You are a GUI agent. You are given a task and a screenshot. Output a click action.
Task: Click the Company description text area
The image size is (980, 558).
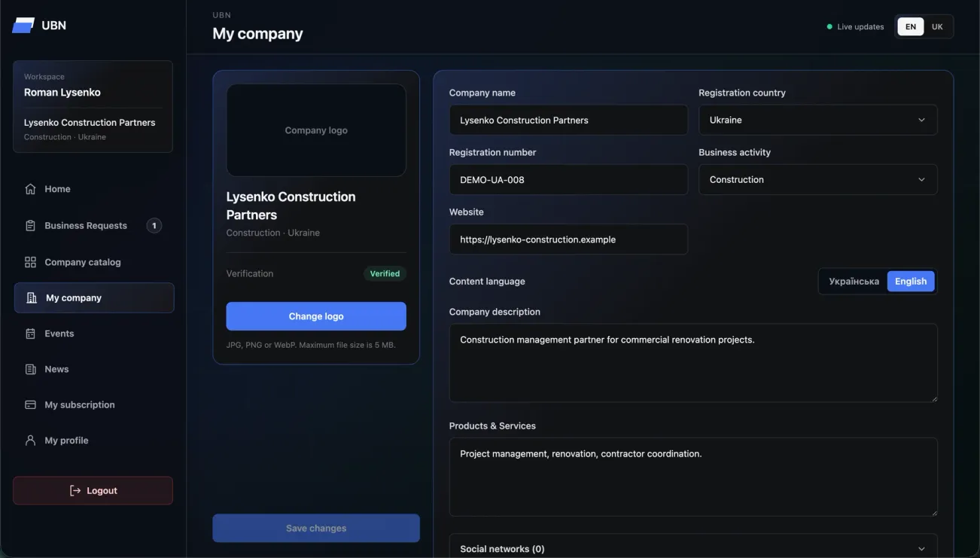tap(693, 363)
